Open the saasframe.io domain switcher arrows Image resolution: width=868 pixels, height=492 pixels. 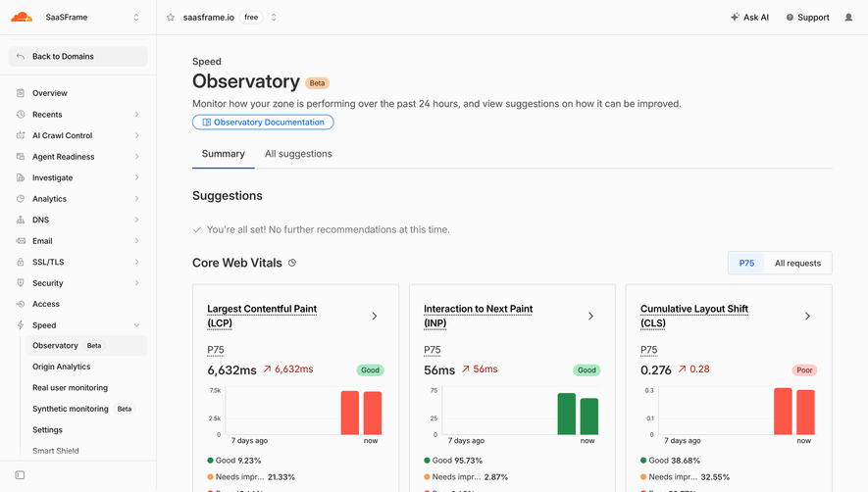[x=274, y=18]
